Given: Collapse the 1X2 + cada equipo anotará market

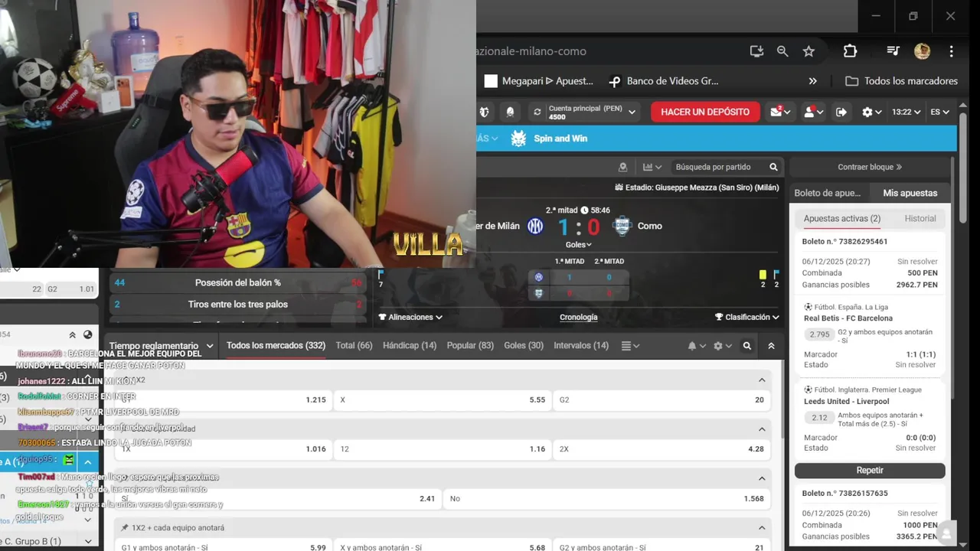Looking at the screenshot, I should pos(762,528).
